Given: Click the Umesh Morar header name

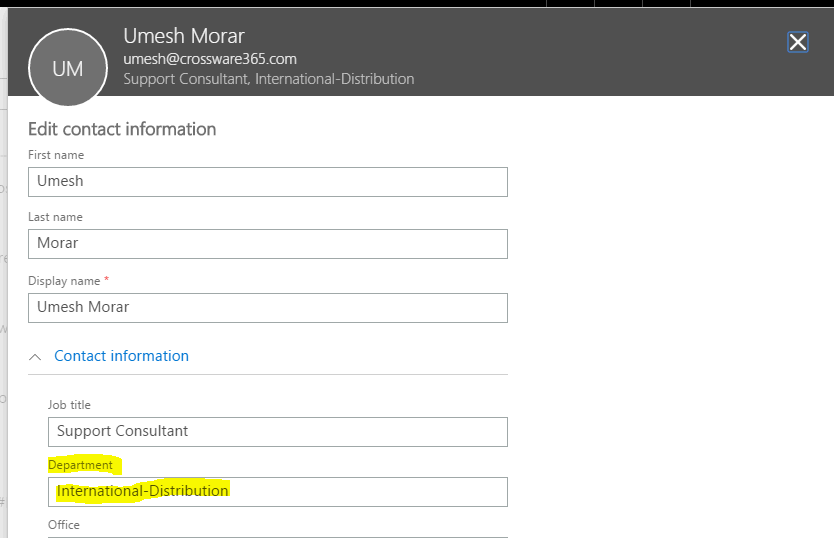Looking at the screenshot, I should click(184, 36).
